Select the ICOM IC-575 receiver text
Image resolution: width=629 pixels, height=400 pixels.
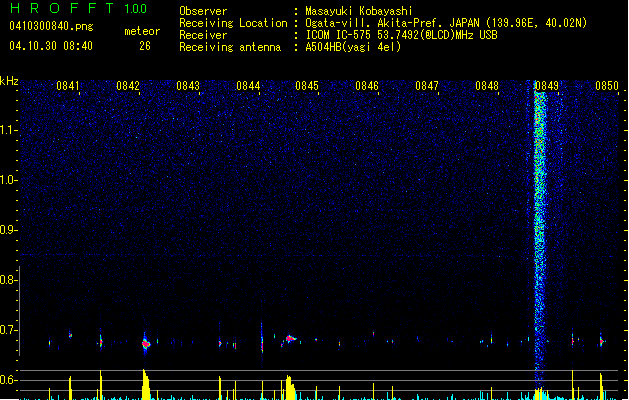point(402,35)
